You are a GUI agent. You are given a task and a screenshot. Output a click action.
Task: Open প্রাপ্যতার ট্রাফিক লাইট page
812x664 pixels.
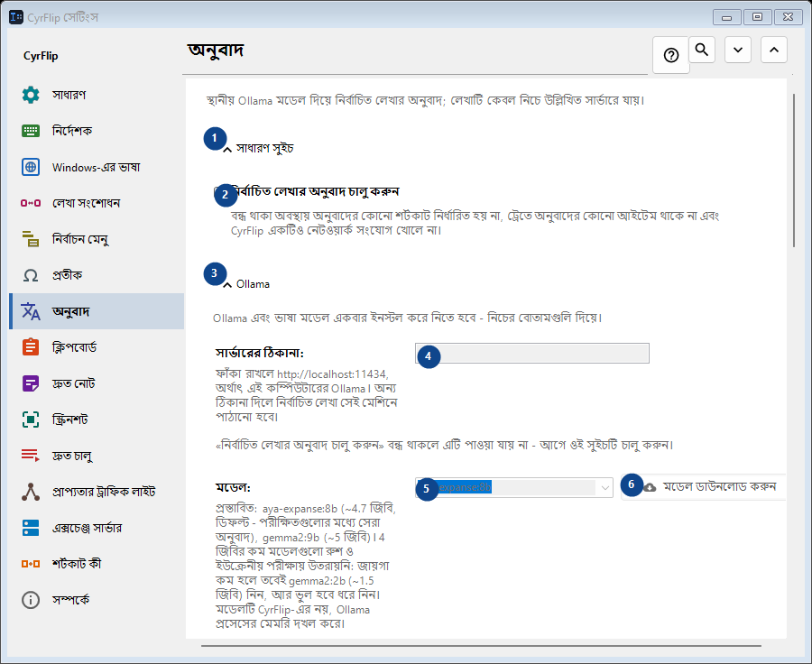point(97,492)
